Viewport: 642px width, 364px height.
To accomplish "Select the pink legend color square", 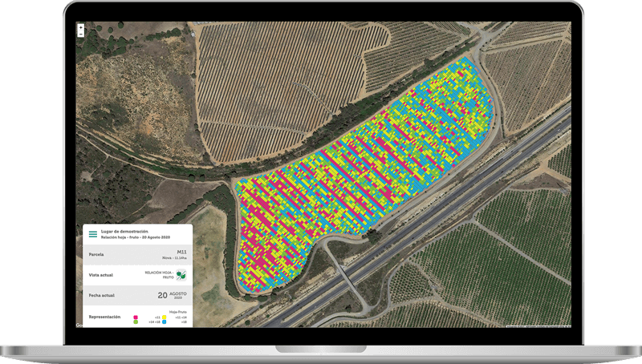I will (x=135, y=317).
